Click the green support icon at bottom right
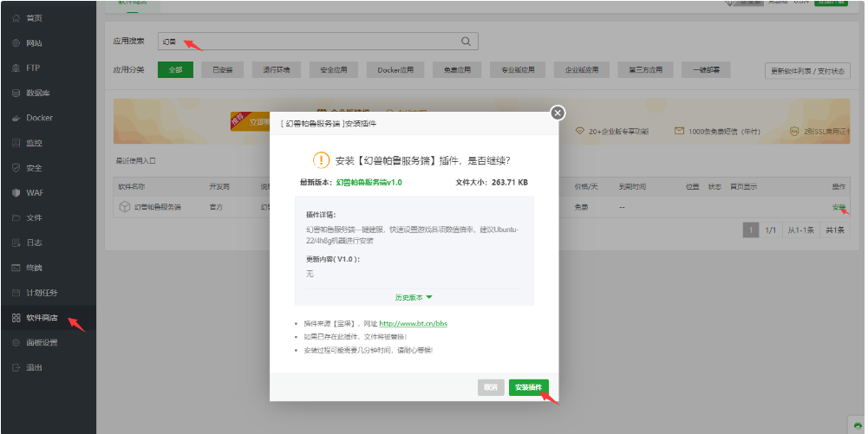This screenshot has width=868, height=434. (x=858, y=425)
